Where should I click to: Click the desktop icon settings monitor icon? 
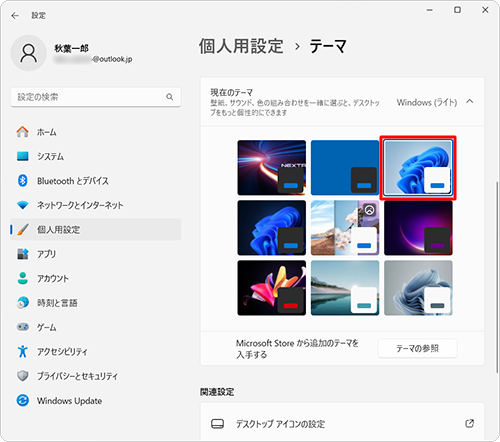point(217,424)
